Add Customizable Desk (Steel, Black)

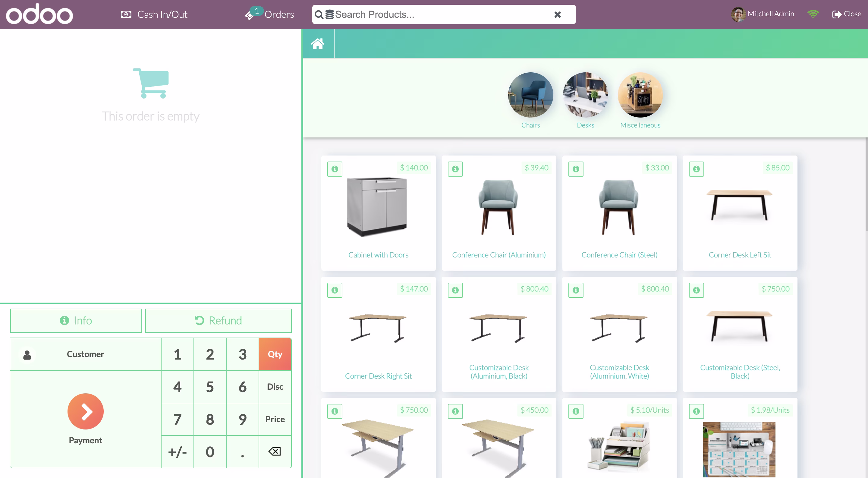click(740, 334)
